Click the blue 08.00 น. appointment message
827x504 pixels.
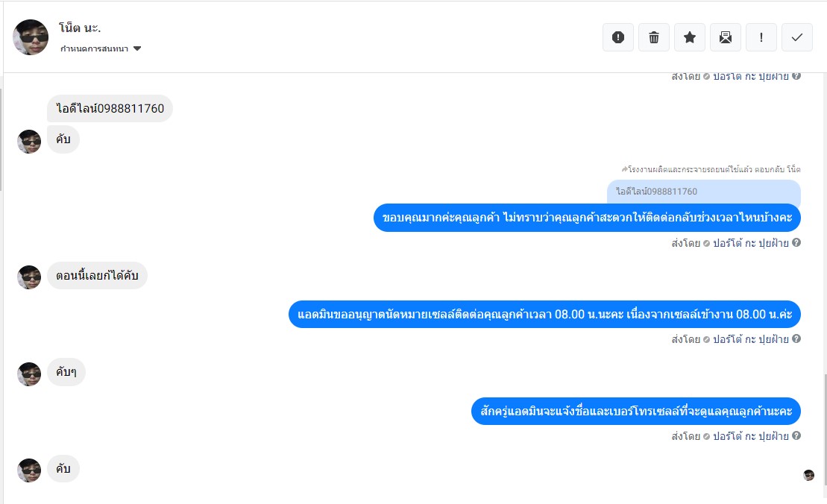coord(544,314)
